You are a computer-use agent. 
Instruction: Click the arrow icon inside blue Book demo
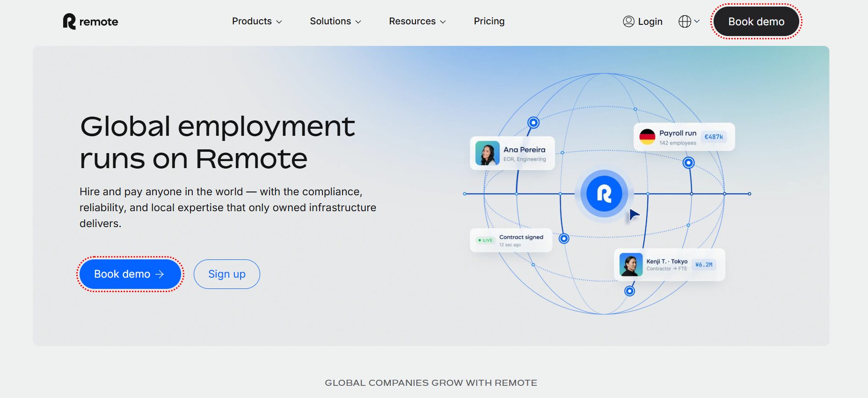click(160, 274)
